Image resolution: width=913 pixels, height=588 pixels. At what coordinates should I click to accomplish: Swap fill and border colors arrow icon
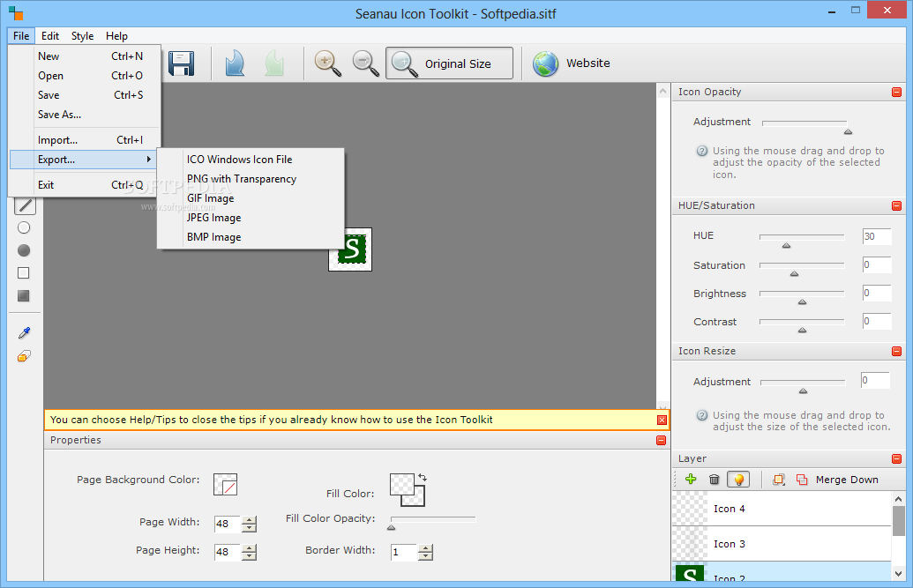pos(423,478)
